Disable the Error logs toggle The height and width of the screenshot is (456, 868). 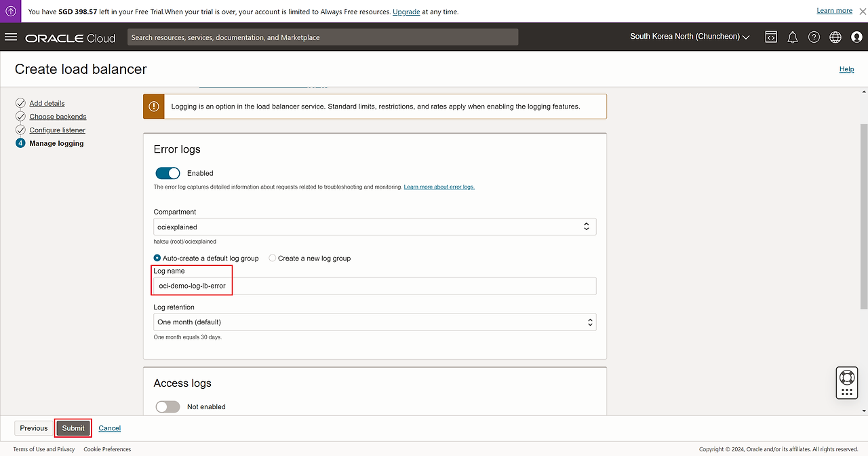pos(167,173)
